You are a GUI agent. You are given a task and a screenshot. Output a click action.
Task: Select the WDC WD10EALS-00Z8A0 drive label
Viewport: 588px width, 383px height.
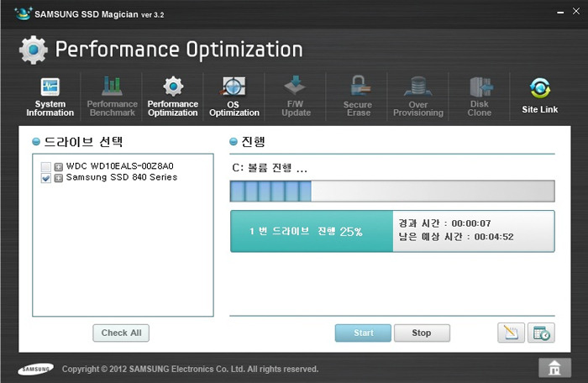click(x=119, y=165)
